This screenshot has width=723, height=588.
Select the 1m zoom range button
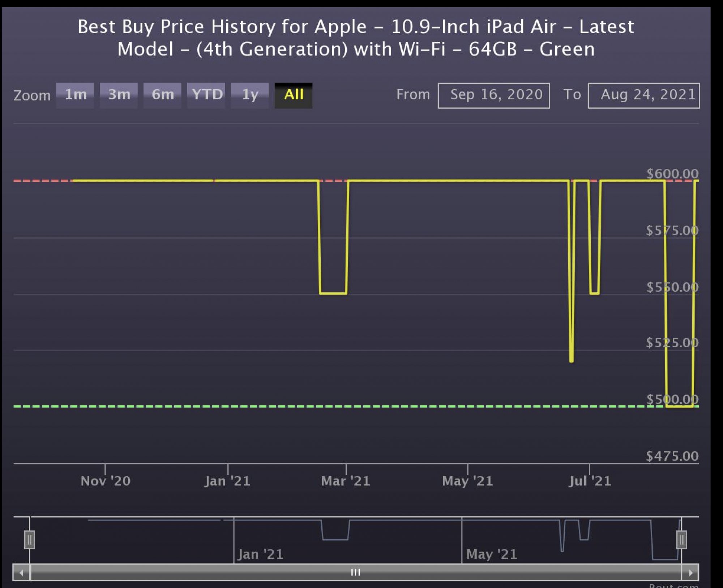(75, 95)
